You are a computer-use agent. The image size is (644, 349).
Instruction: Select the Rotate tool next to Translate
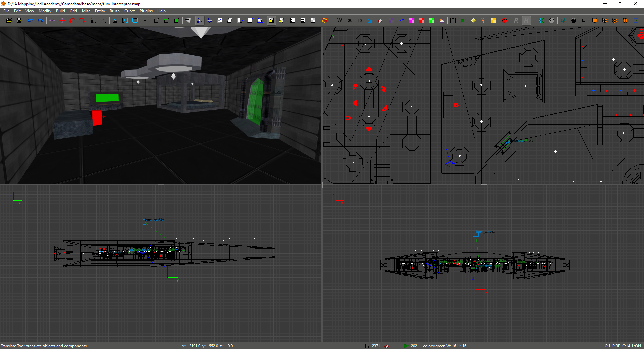pyautogui.click(x=210, y=20)
